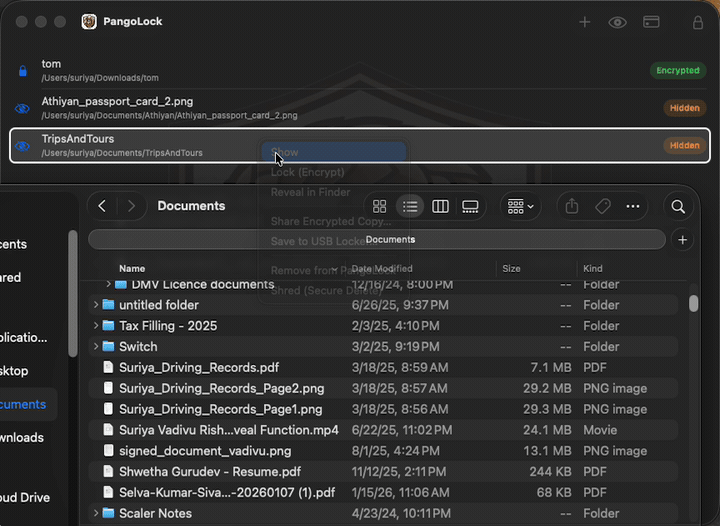Toggle the eye visibility icon in PangoLock toolbar

click(617, 22)
